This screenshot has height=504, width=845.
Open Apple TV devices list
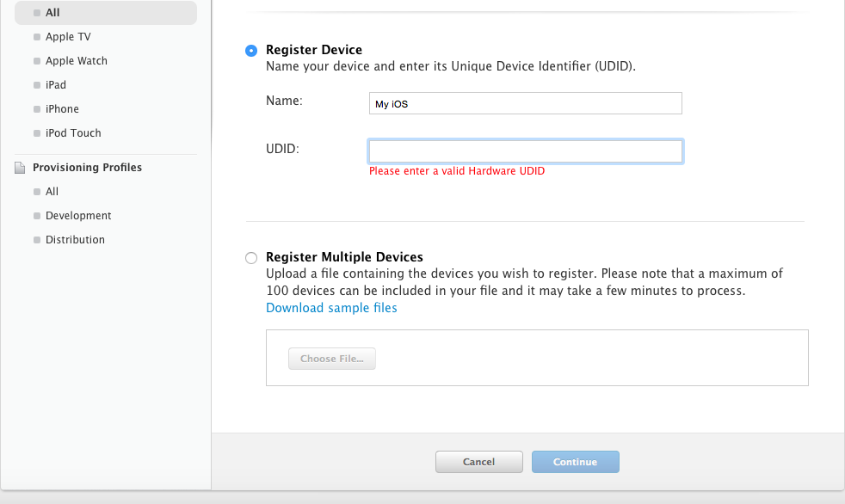click(x=68, y=37)
